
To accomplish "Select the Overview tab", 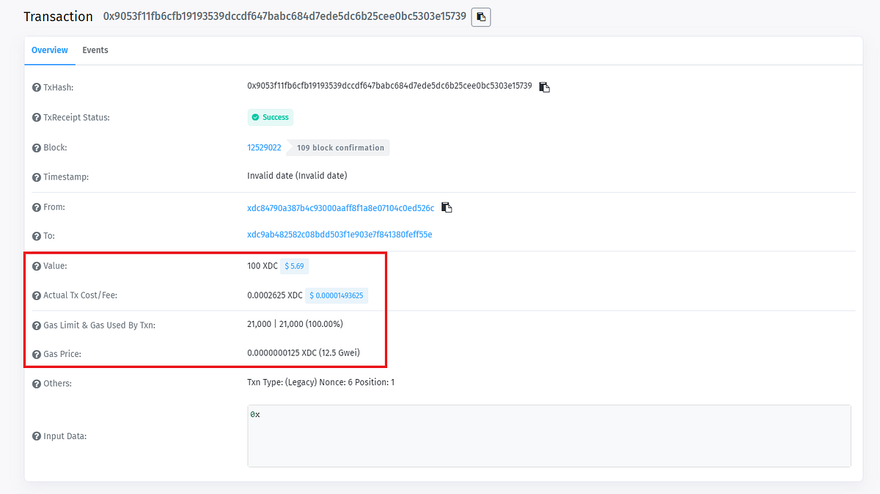I will coord(49,50).
